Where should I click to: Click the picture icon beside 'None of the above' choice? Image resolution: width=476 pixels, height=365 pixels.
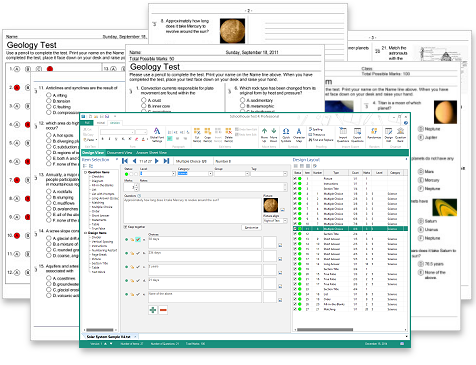coord(280,300)
